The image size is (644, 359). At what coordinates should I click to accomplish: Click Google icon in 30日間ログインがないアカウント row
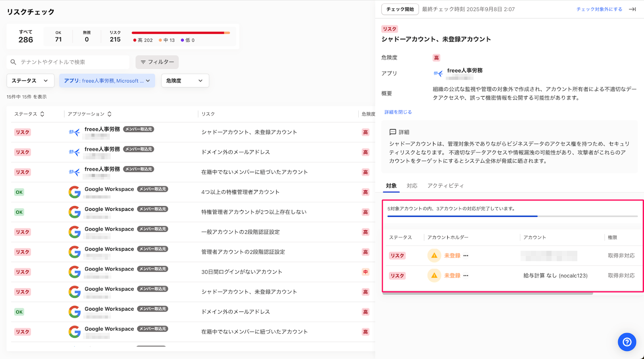pyautogui.click(x=74, y=272)
